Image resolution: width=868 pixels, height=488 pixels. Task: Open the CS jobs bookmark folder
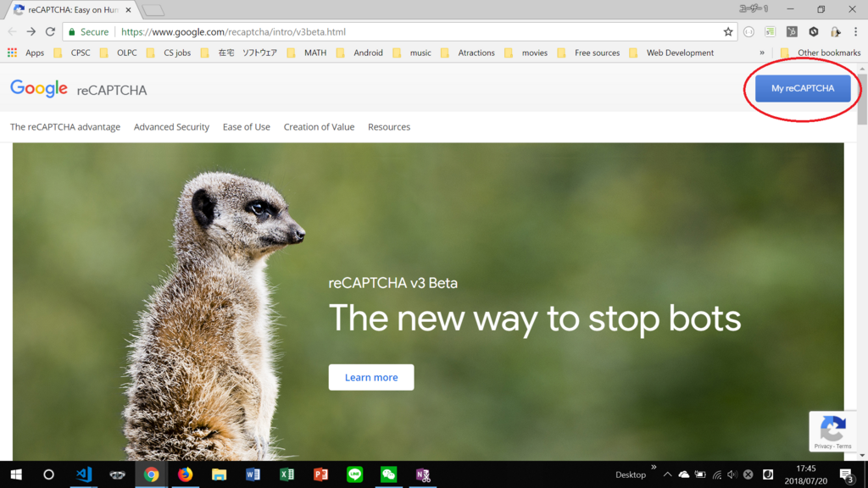[x=170, y=53]
